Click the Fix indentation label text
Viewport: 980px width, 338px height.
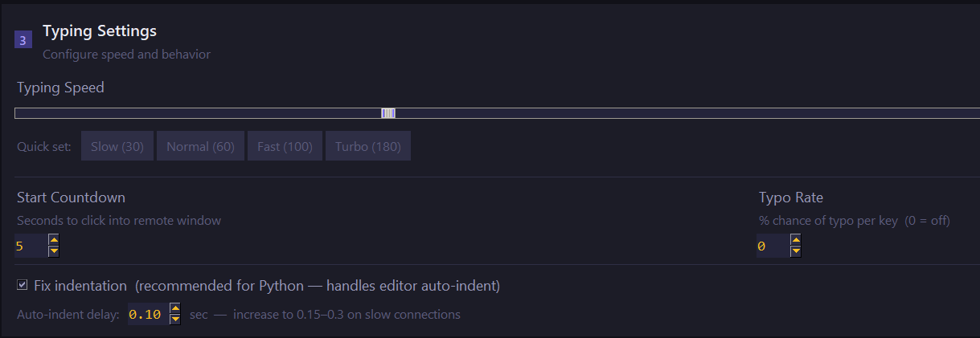pos(80,286)
